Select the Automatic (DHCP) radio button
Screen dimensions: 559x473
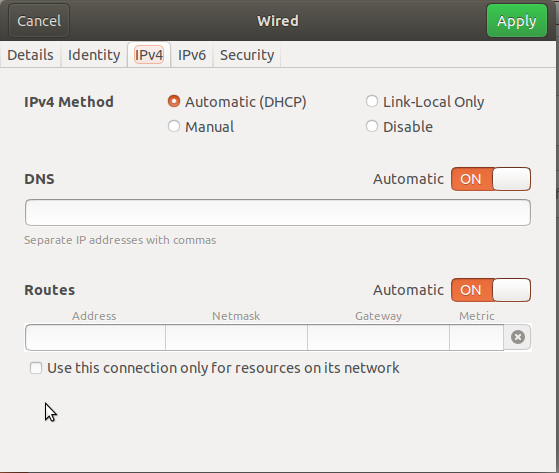(x=174, y=102)
